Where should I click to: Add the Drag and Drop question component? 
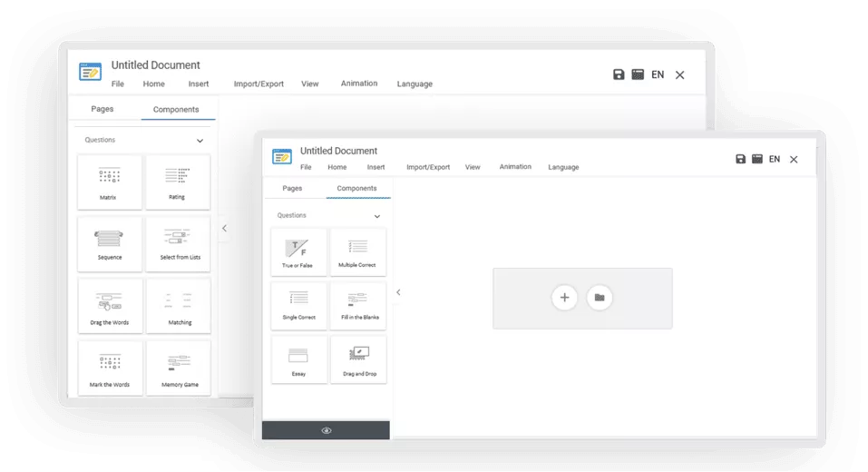coord(358,359)
